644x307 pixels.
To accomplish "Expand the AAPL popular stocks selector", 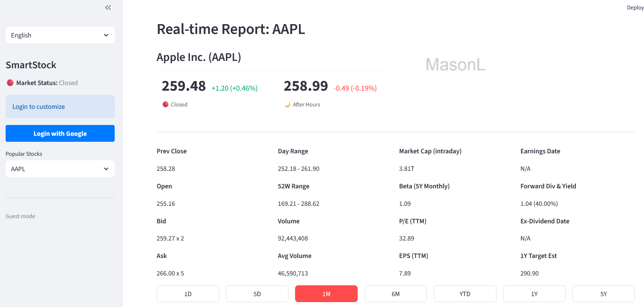I will point(60,169).
